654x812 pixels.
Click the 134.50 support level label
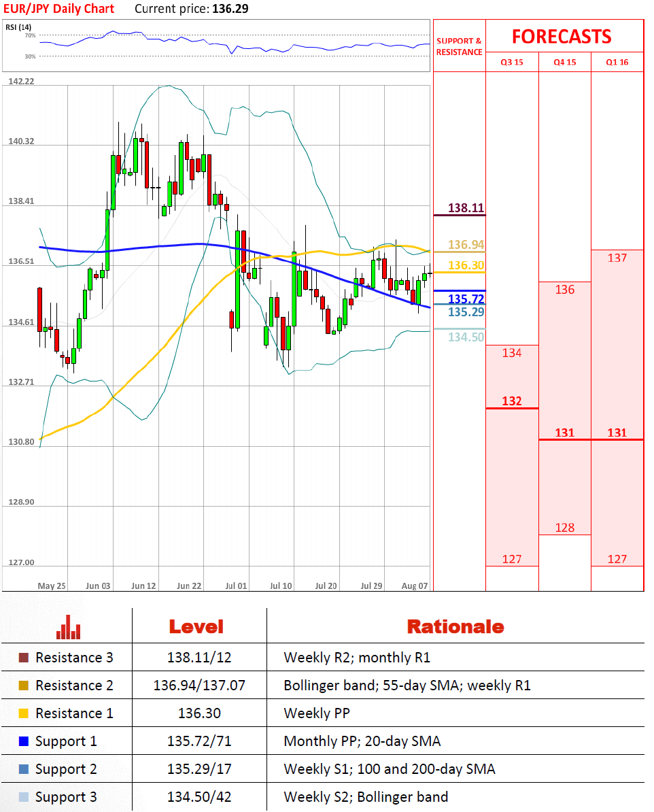pyautogui.click(x=466, y=337)
